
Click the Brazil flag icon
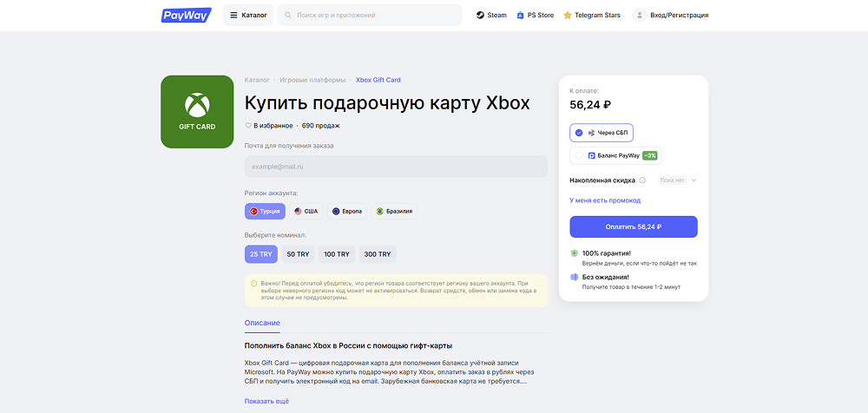click(x=380, y=211)
